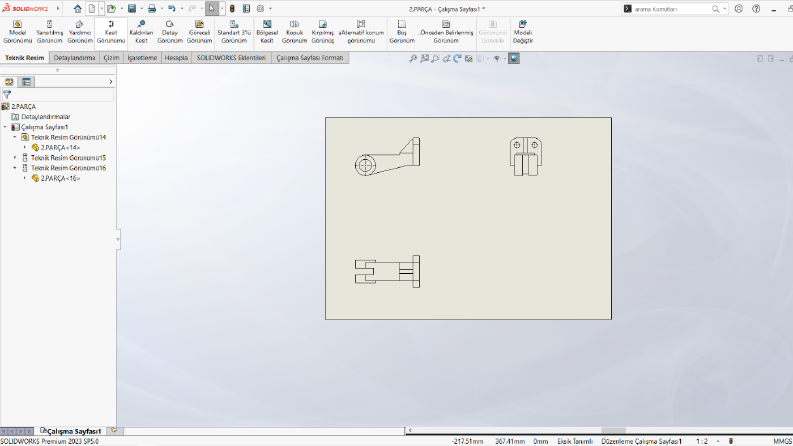This screenshot has width=793, height=446.
Task: Toggle the Hide/Show Items eye icon
Action: click(x=497, y=59)
